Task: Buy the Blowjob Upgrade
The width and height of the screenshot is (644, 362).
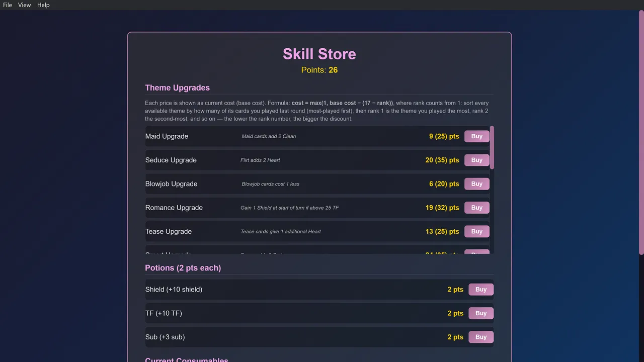Action: point(476,184)
